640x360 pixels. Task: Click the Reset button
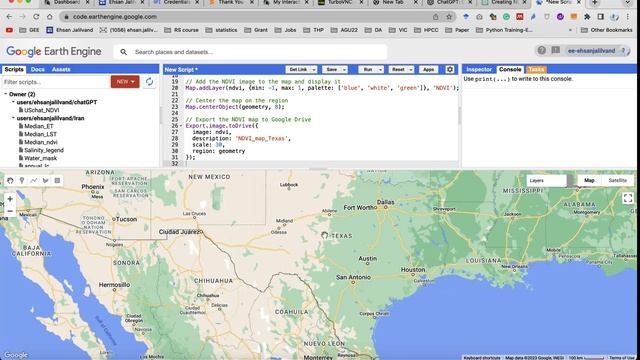pos(398,70)
